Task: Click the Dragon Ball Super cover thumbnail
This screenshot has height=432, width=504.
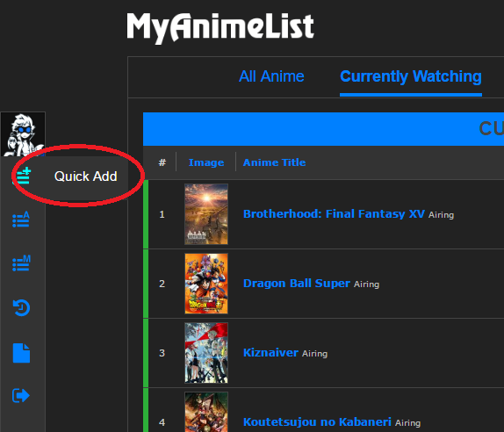Action: [x=206, y=284]
